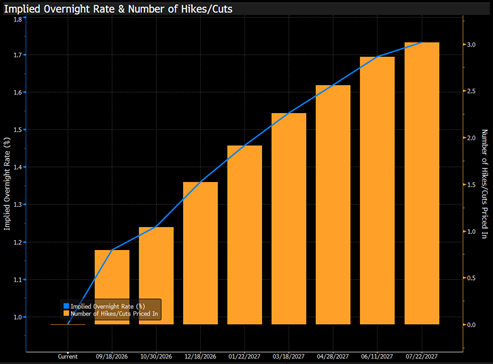Click the 1.2 tick on left axis
This screenshot has width=493, height=364.
coord(18,242)
